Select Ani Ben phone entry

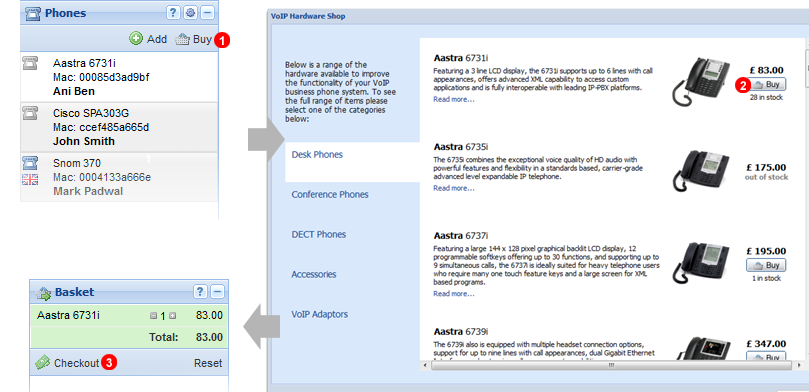point(119,77)
